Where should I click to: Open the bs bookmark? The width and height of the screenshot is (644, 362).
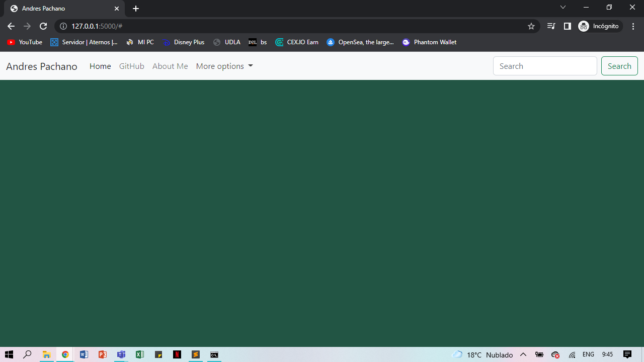coord(258,42)
